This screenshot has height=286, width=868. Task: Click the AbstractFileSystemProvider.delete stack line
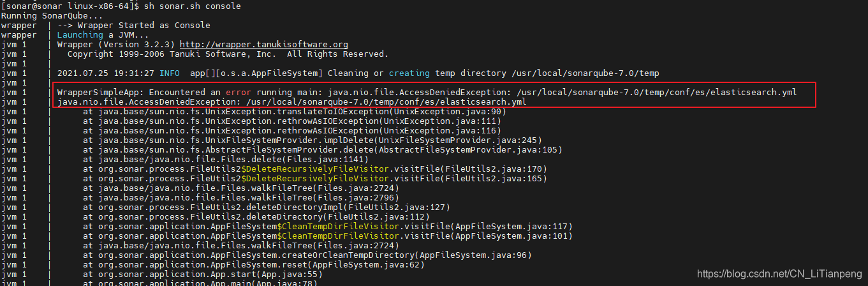click(323, 150)
